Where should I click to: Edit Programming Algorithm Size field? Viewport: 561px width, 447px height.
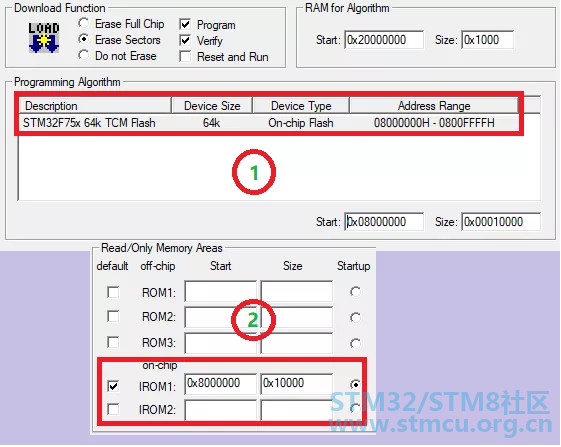[x=501, y=222]
